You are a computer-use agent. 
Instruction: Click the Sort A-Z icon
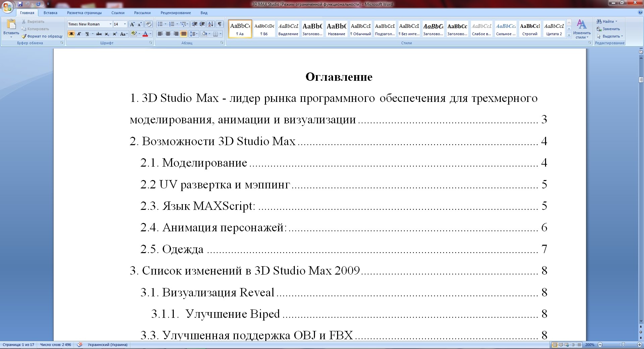coord(211,24)
